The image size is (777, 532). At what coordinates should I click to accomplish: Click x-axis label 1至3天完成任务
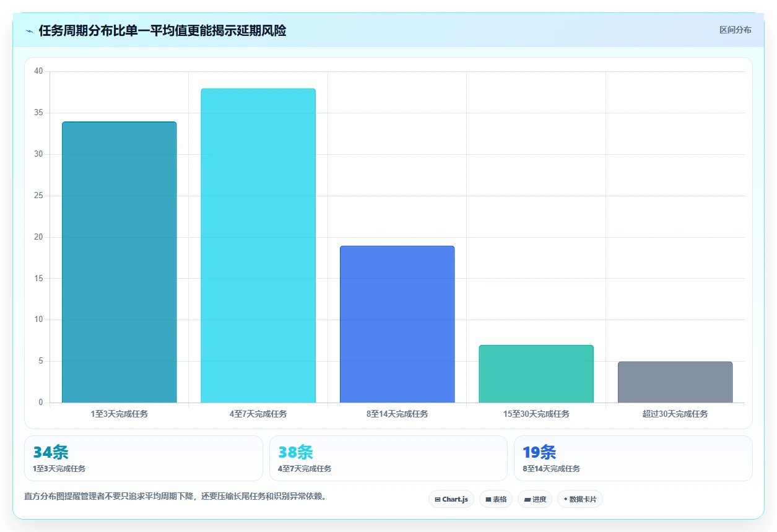(x=119, y=414)
